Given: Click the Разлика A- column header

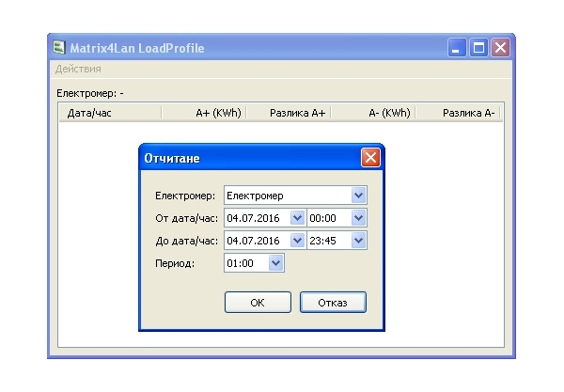Looking at the screenshot, I should (x=458, y=113).
